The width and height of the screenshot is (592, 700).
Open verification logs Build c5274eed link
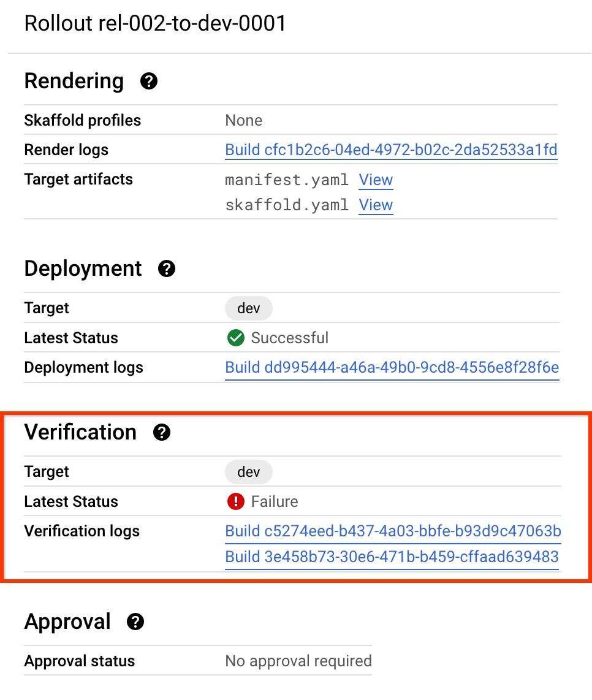point(392,531)
